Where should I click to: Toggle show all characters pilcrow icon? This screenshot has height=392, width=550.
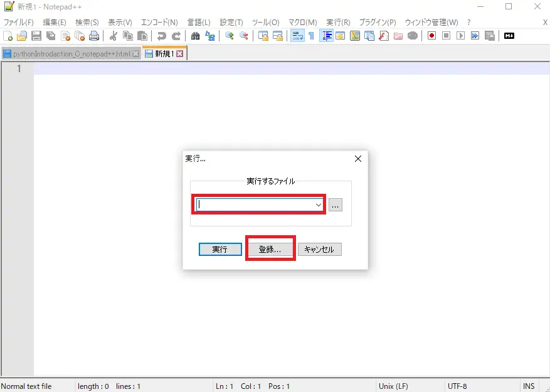pos(311,36)
